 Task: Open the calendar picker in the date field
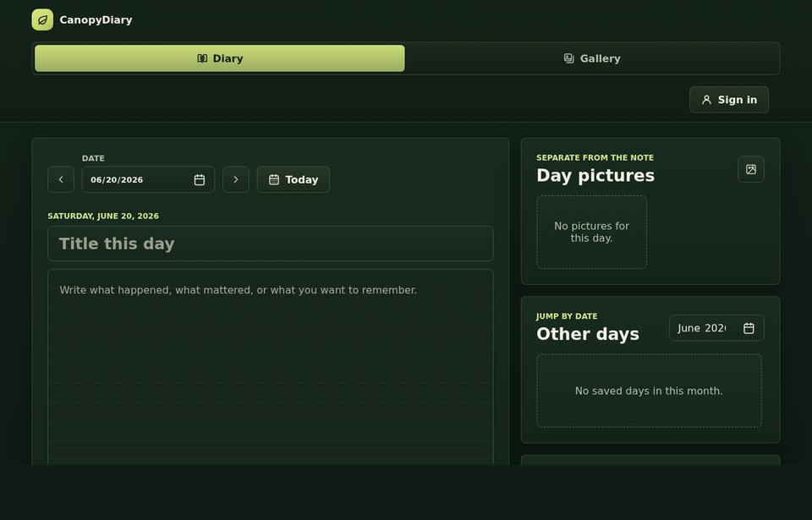pos(200,180)
